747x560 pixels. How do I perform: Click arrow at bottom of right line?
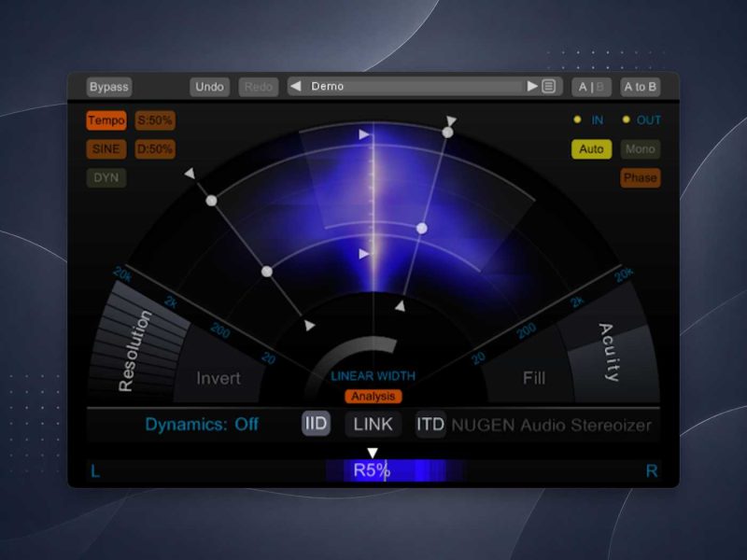tap(401, 306)
